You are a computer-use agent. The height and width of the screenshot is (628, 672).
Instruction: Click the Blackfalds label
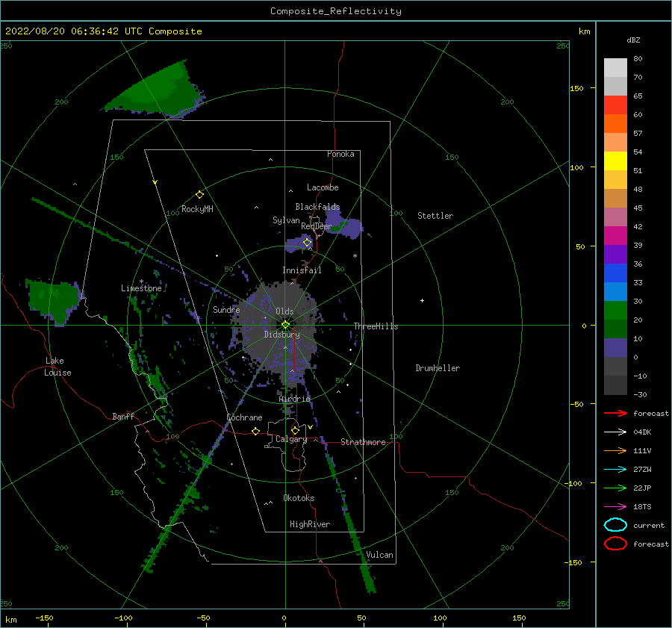click(x=317, y=207)
